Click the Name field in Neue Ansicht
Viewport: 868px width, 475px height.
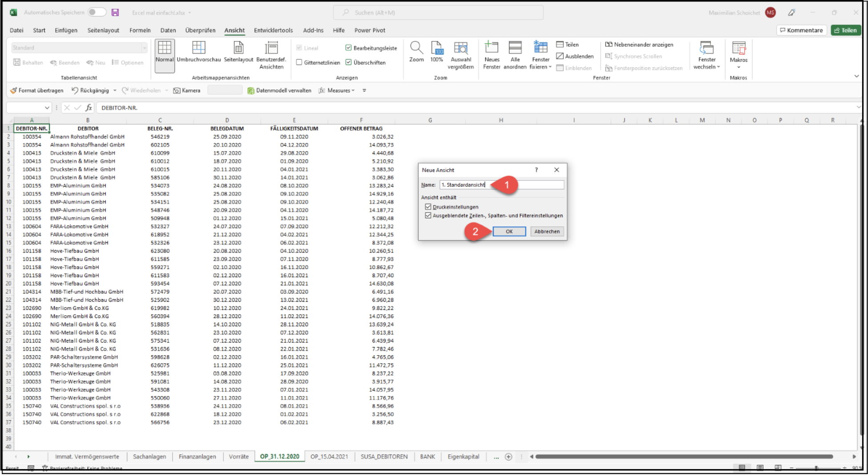[502, 184]
